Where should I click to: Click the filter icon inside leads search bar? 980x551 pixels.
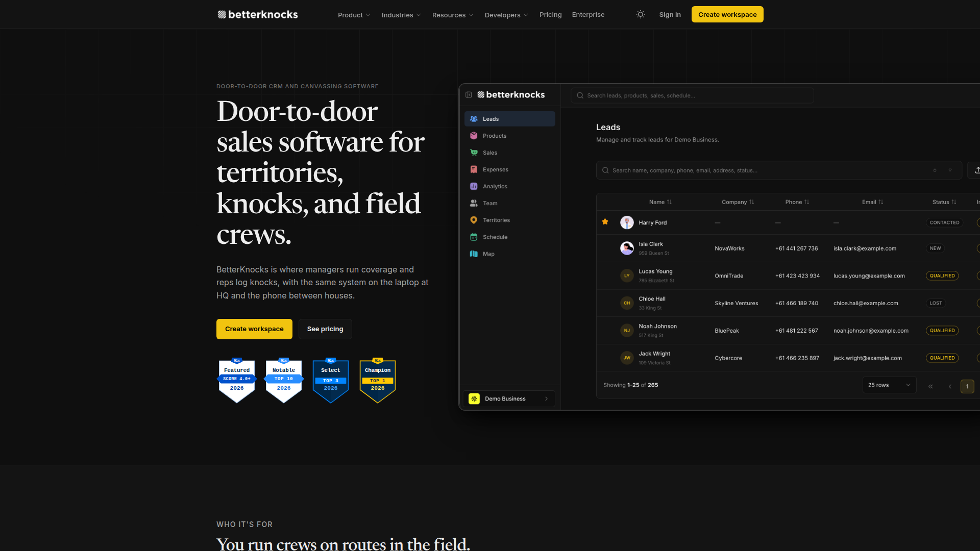tap(950, 170)
